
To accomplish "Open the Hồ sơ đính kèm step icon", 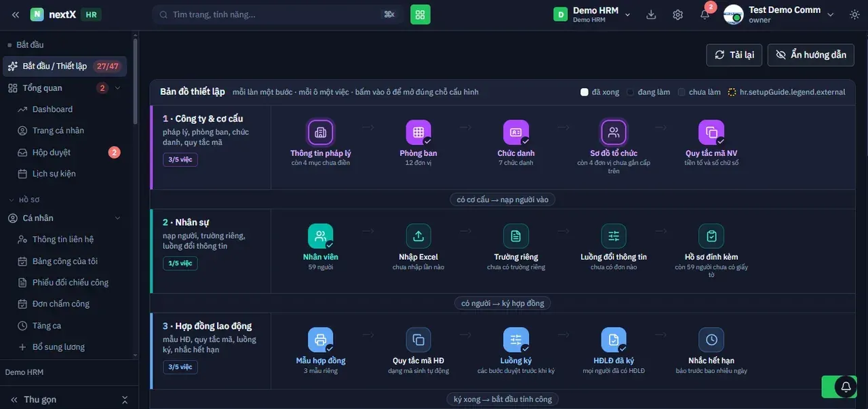I will (x=711, y=236).
